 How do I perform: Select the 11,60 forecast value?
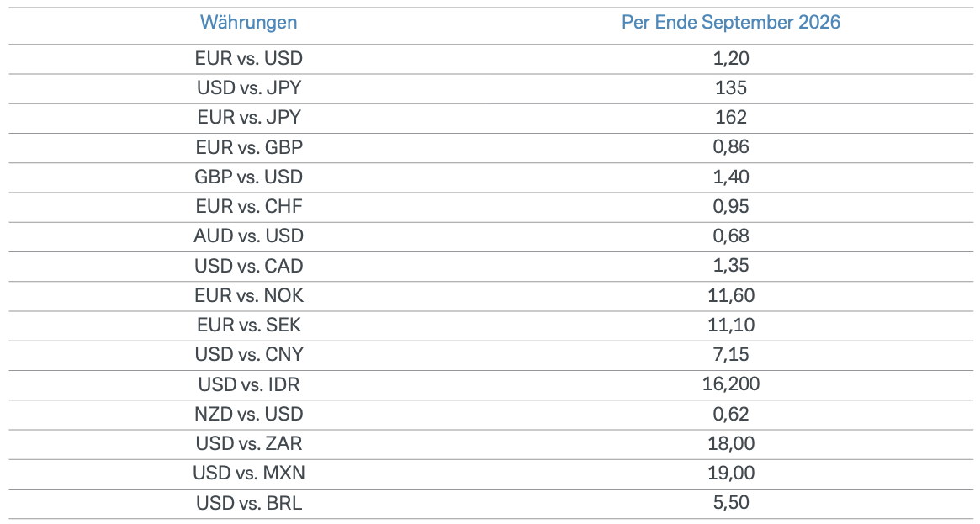730,295
